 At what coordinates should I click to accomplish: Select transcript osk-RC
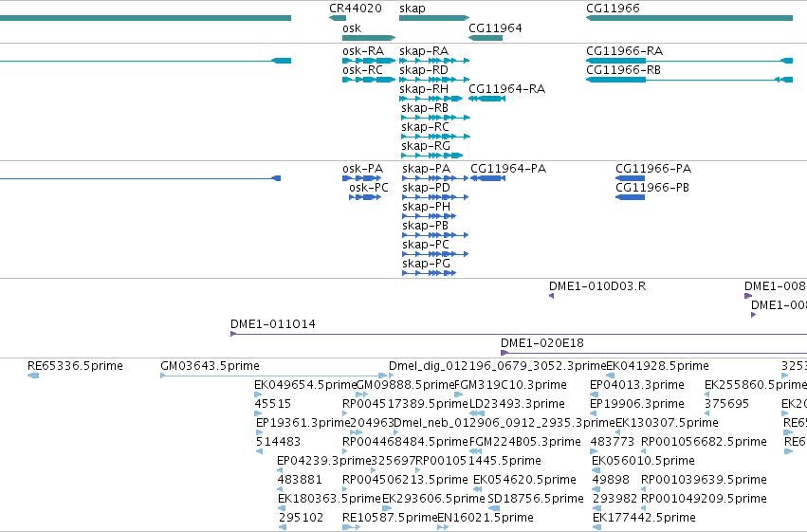pos(369,80)
